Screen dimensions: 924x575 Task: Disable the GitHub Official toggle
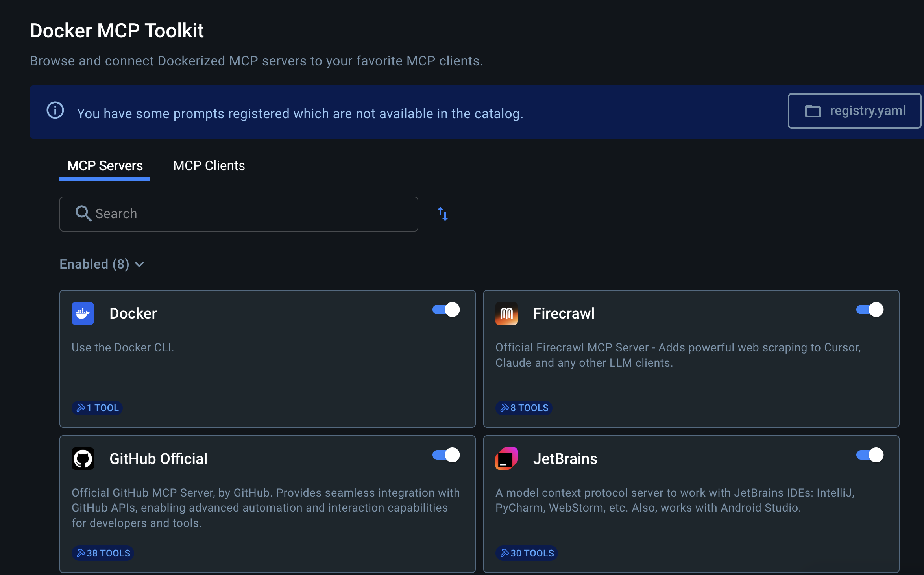(x=446, y=455)
